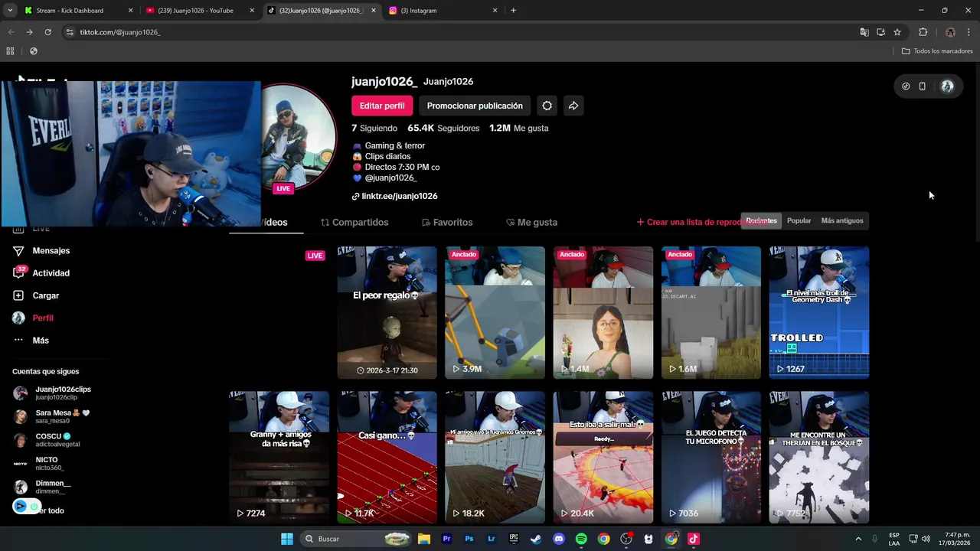The image size is (980, 551).
Task: Click the Windows Start button
Action: click(x=287, y=539)
